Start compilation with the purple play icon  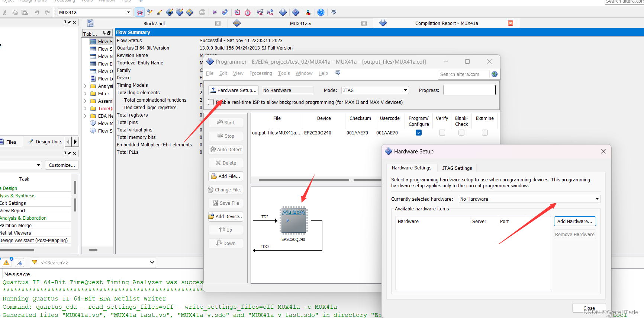[x=215, y=12]
